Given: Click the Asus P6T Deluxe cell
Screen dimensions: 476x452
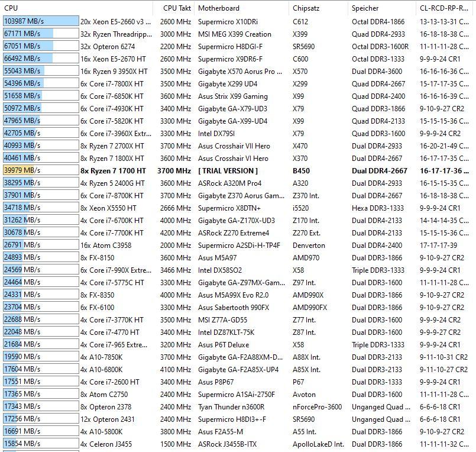Looking at the screenshot, I should 224,346.
